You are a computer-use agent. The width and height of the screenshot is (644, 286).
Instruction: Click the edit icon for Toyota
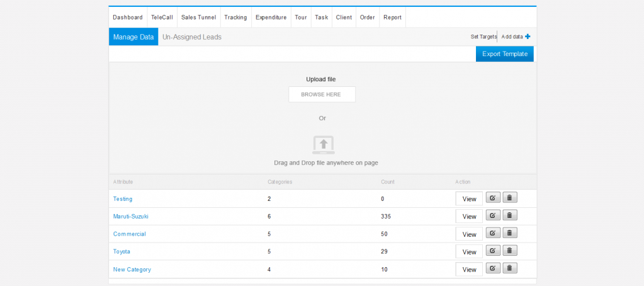(493, 251)
